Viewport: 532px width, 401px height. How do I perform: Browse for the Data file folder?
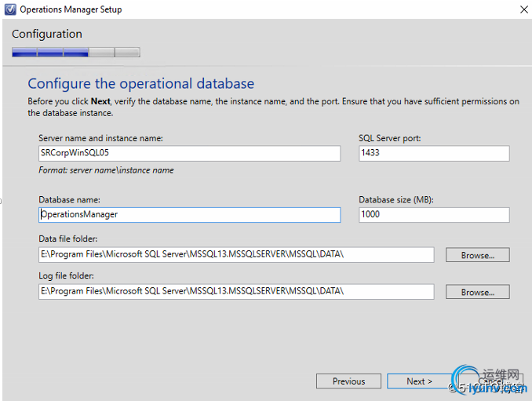pos(477,255)
